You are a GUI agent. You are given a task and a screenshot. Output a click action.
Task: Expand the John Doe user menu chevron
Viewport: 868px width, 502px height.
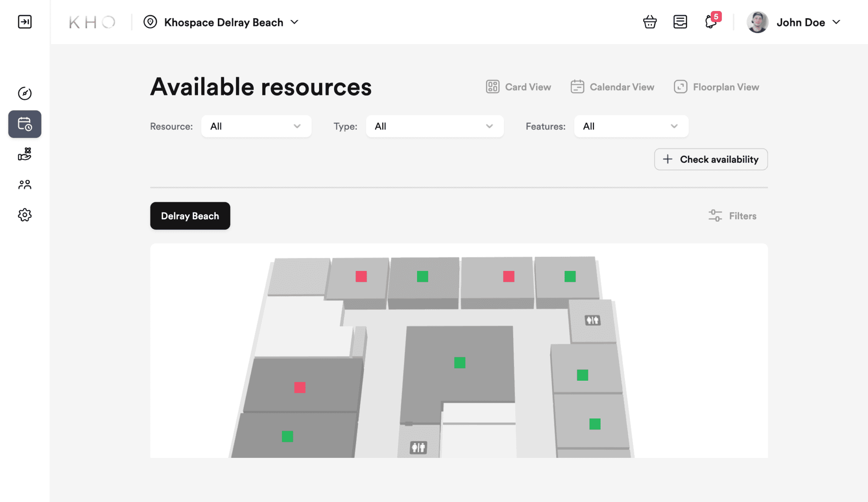[836, 22]
